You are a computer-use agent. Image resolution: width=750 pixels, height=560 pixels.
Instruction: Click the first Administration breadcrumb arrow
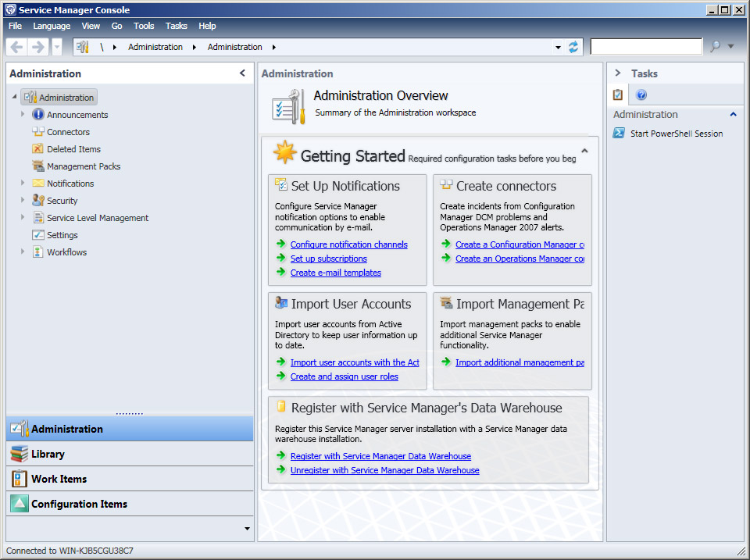[x=195, y=47]
